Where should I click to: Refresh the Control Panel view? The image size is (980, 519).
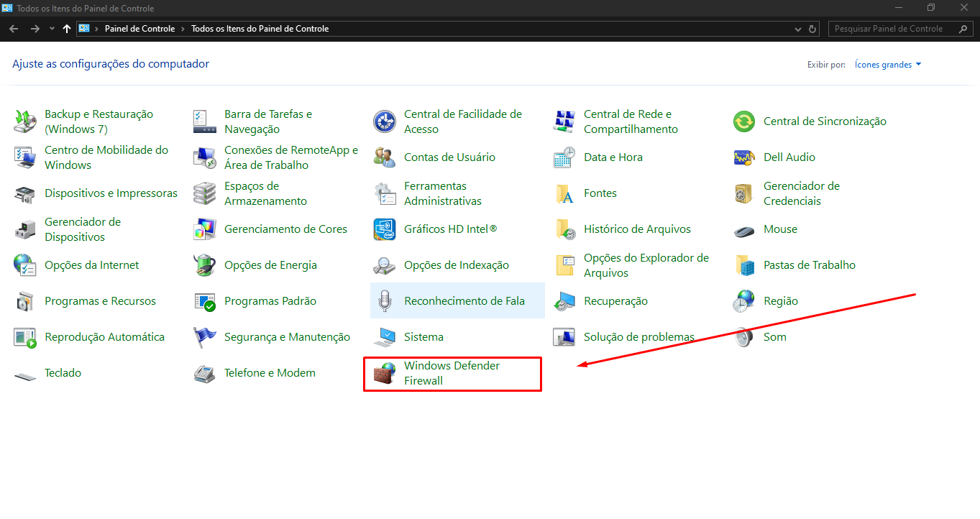[813, 29]
